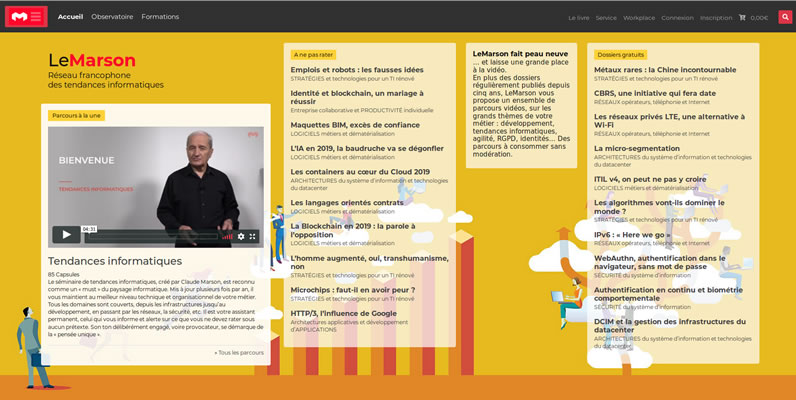Open video settings gear icon
Screen dimensions: 796x400
point(241,237)
